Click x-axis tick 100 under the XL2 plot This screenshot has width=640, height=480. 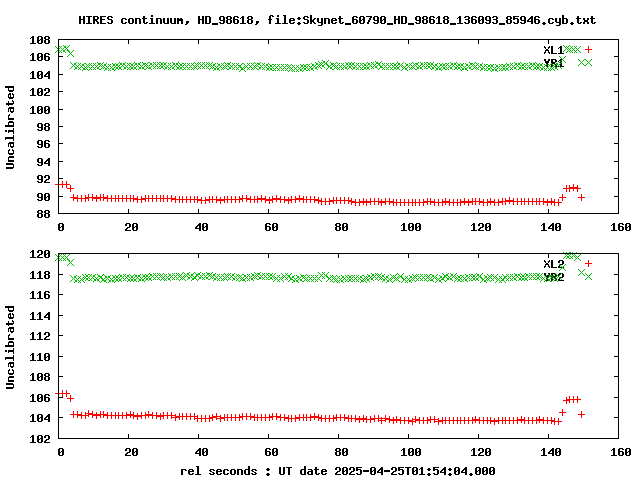tap(411, 453)
